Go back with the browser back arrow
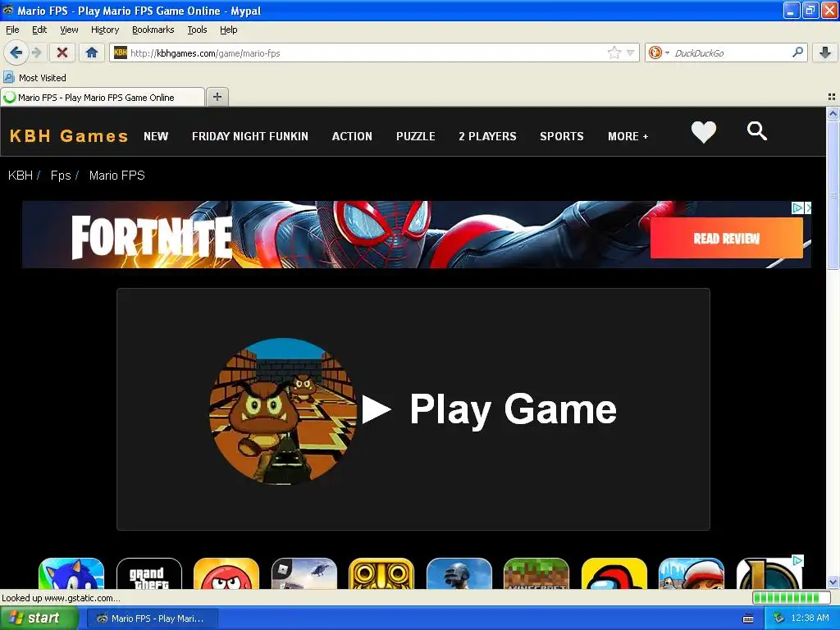The image size is (840, 630). [16, 52]
